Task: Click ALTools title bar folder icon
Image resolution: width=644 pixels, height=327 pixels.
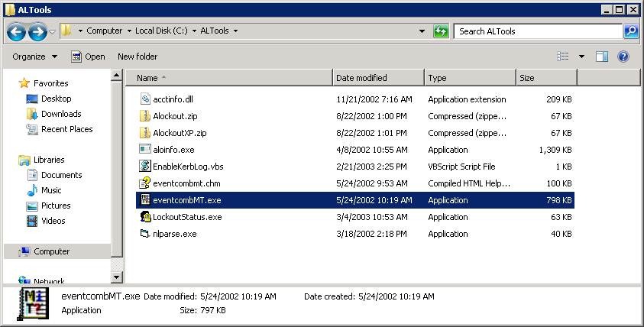Action: [x=10, y=9]
